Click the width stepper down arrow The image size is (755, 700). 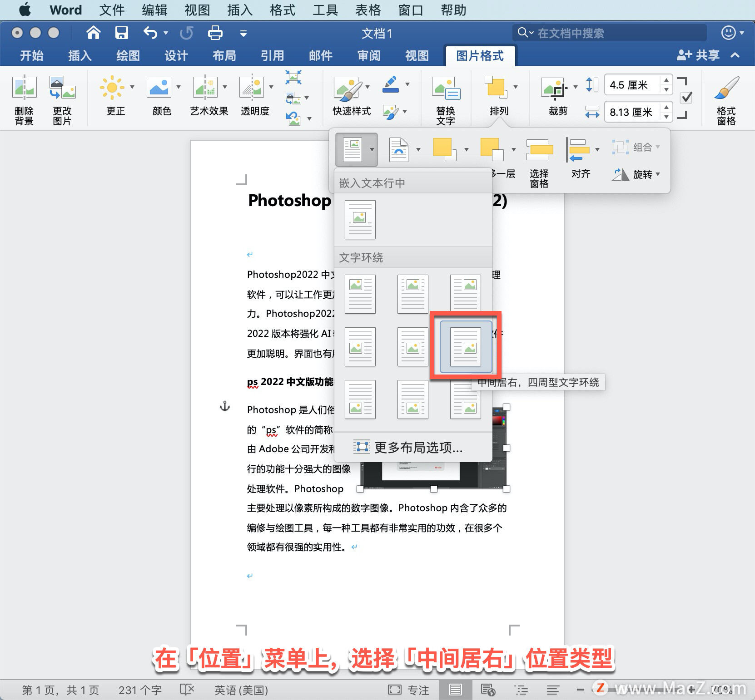pyautogui.click(x=666, y=117)
